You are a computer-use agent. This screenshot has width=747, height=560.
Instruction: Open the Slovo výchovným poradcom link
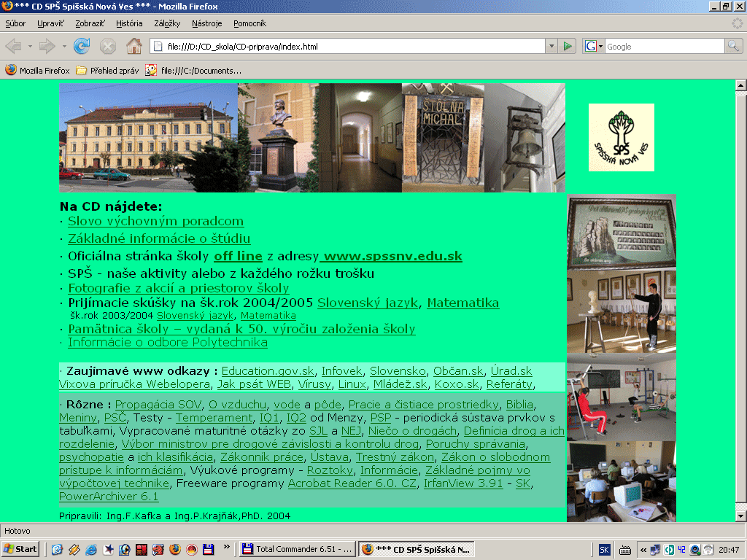click(155, 222)
